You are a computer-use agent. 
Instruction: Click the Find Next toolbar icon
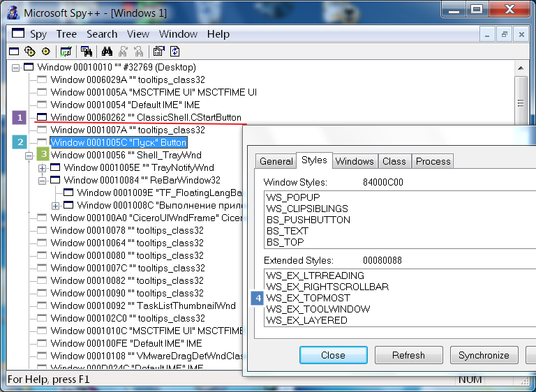click(x=123, y=52)
